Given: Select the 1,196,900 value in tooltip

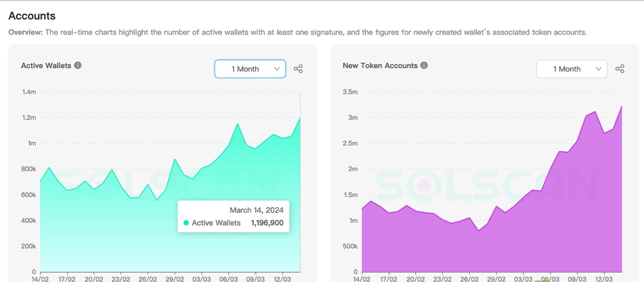Looking at the screenshot, I should tap(267, 223).
